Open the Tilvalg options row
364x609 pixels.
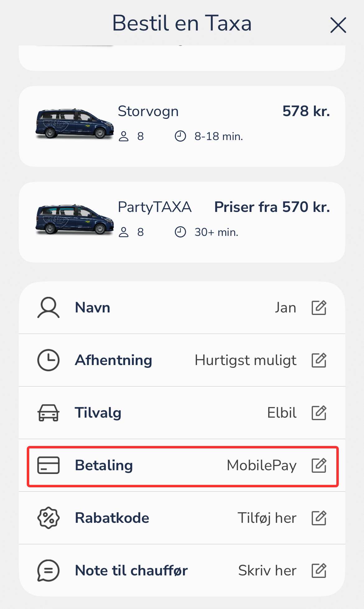coord(182,413)
